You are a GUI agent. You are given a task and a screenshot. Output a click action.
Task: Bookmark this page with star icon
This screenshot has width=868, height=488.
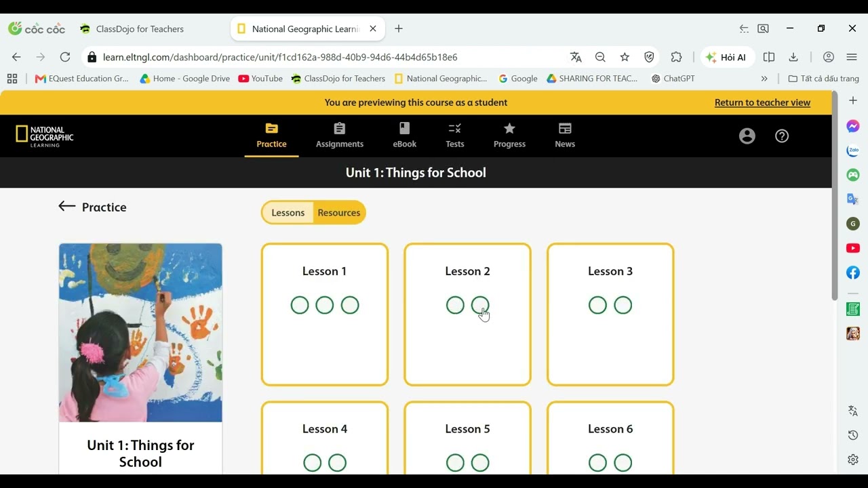pyautogui.click(x=625, y=57)
